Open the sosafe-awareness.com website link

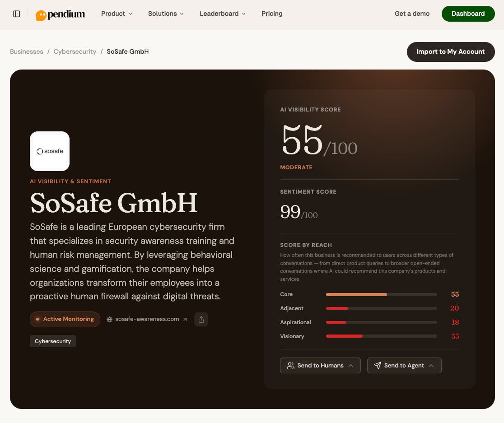(x=147, y=319)
